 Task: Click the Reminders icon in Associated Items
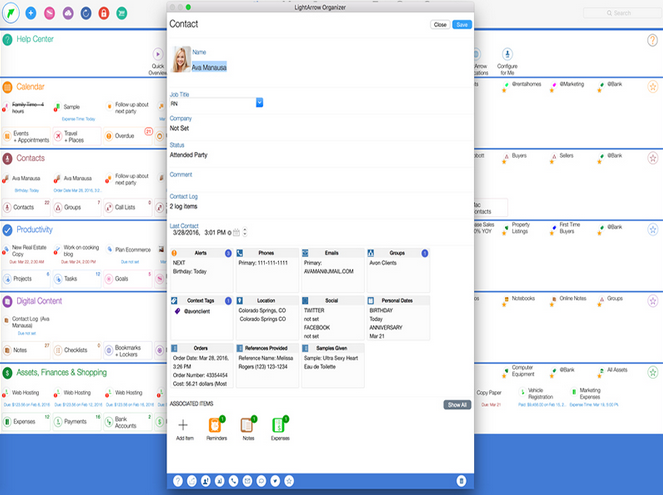215,426
